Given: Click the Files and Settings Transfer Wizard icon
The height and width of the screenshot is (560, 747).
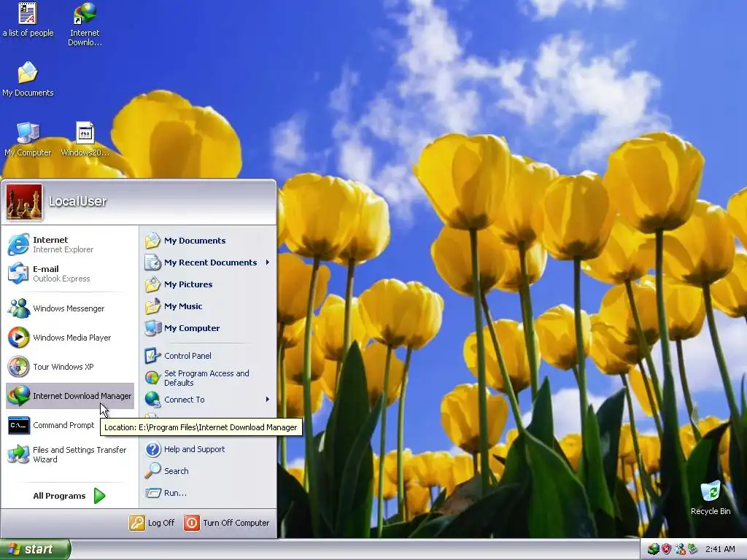Looking at the screenshot, I should 18,454.
